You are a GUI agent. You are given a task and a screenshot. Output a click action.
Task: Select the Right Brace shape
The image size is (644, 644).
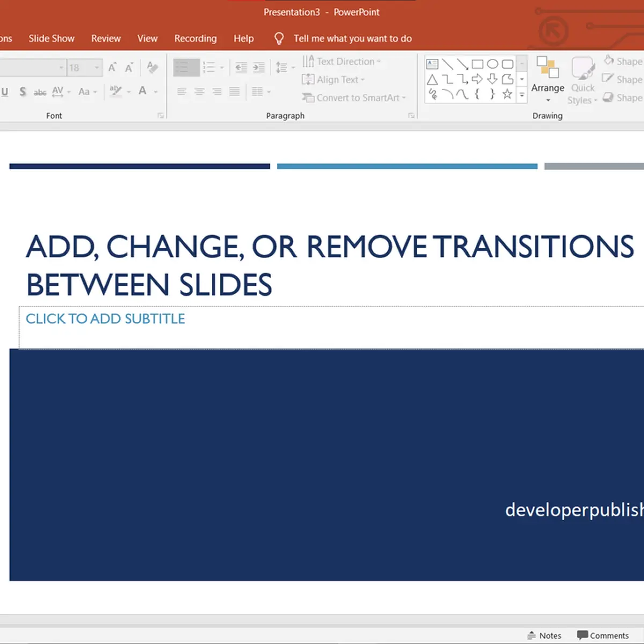point(492,94)
